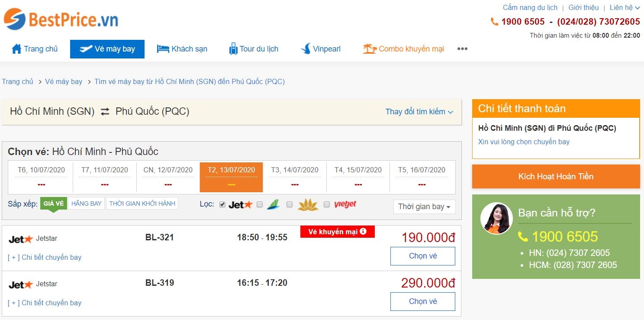Select date CN, 12/07/2020
Viewport: 644px width, 320px height.
[168, 177]
